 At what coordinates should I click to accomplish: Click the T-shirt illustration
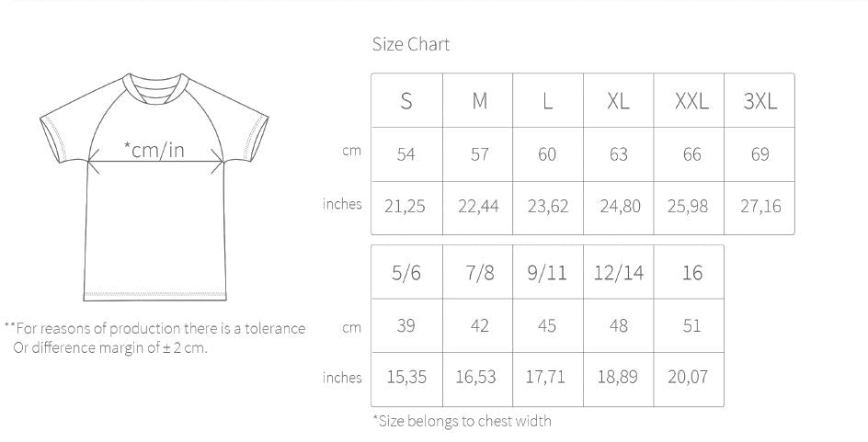click(x=154, y=187)
